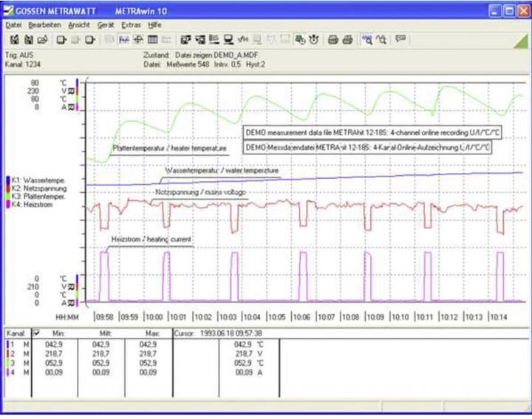The image size is (532, 419).
Task: Toggle the top A axis scaling checkbox
Action: tap(71, 107)
